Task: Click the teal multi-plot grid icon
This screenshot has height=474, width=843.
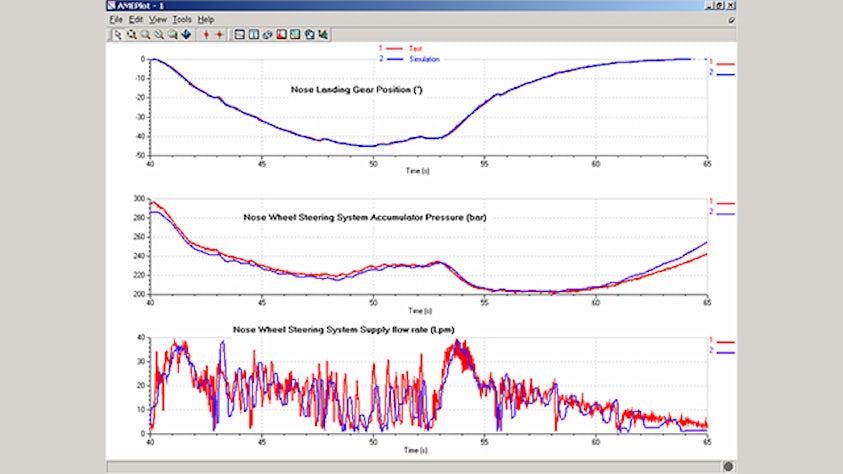Action: point(295,35)
